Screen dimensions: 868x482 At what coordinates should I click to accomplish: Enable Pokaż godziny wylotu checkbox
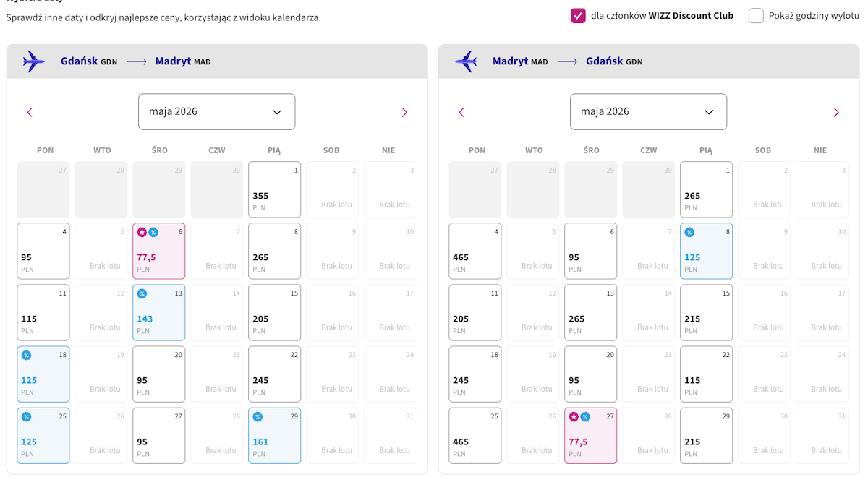[756, 16]
